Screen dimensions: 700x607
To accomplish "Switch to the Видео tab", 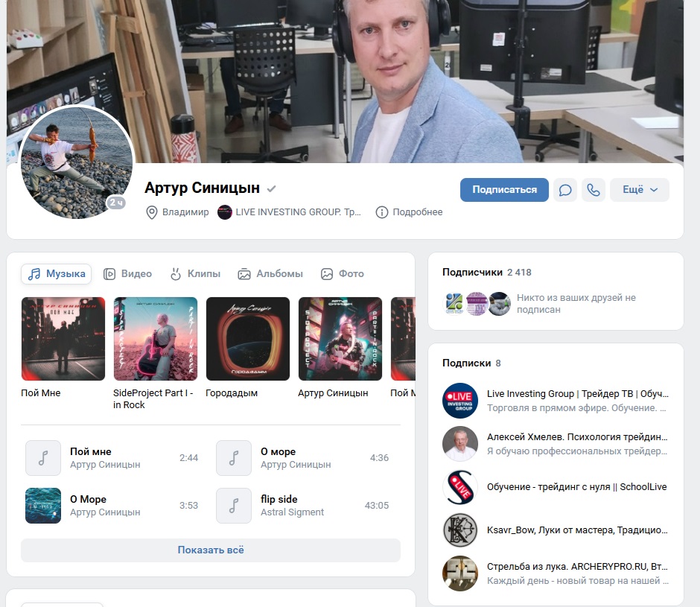I will [127, 274].
